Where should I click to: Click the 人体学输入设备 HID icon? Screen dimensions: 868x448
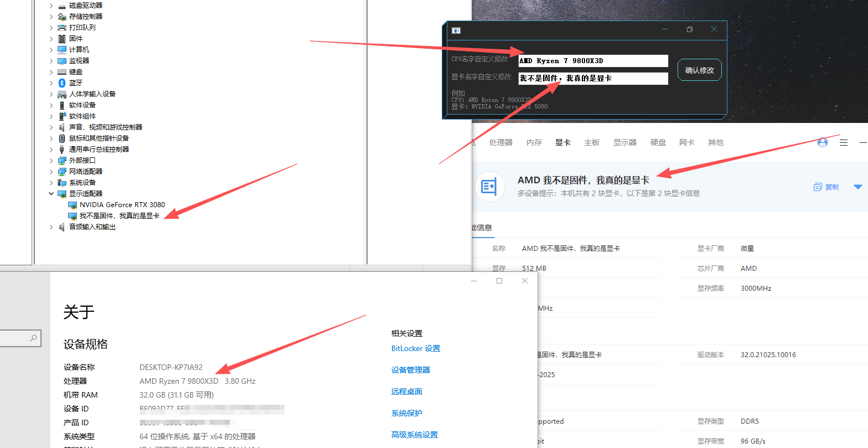click(x=62, y=94)
